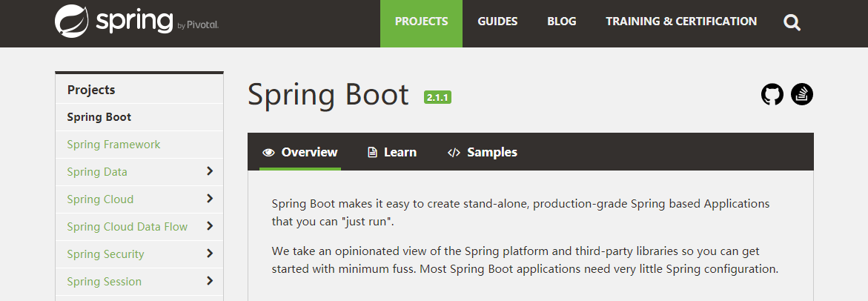The image size is (868, 301).
Task: Open Spring Cloud Data Flow sidebar link
Action: tap(127, 226)
